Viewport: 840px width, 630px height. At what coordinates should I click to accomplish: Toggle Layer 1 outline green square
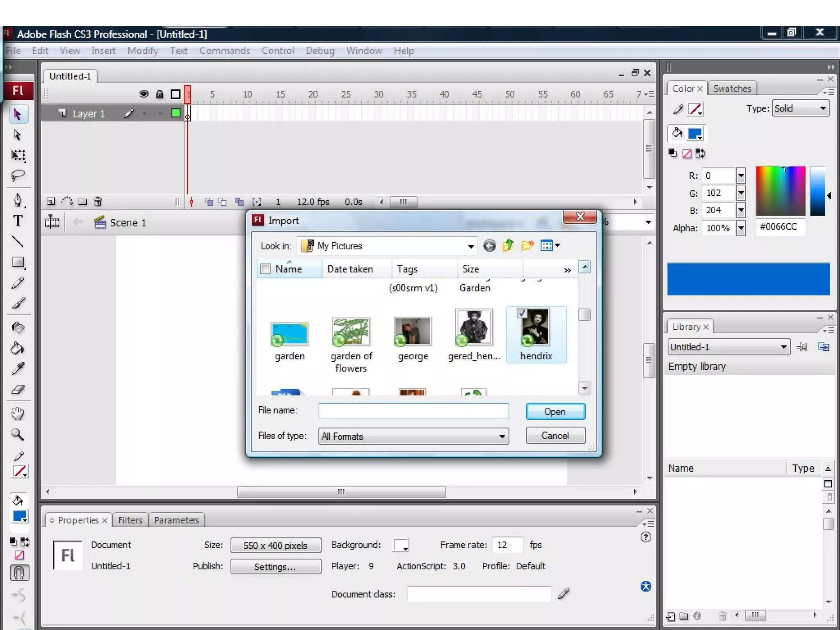[x=176, y=113]
